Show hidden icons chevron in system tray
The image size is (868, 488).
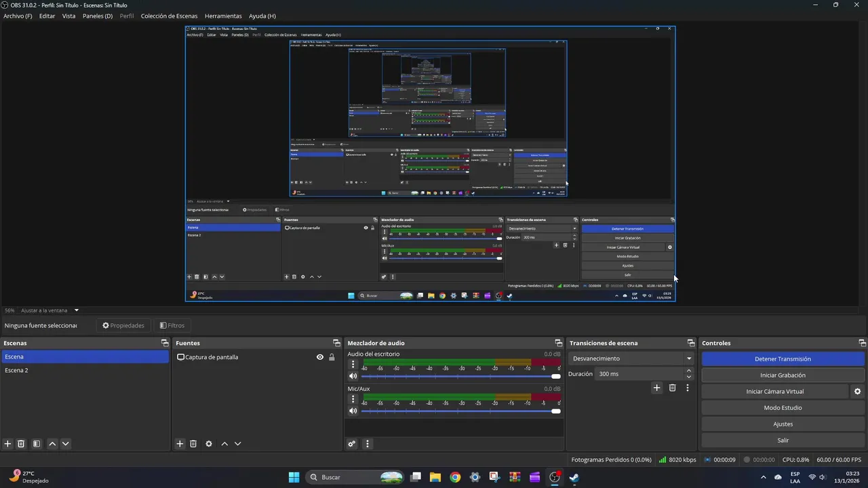[763, 477]
